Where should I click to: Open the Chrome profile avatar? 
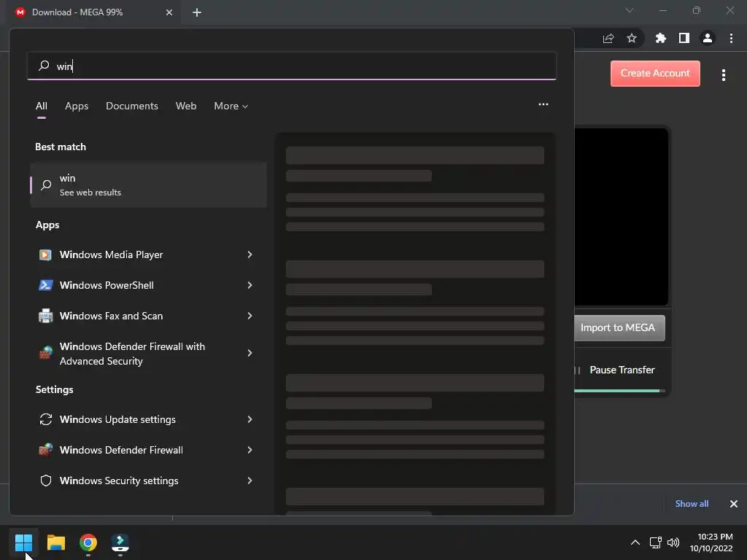(708, 38)
